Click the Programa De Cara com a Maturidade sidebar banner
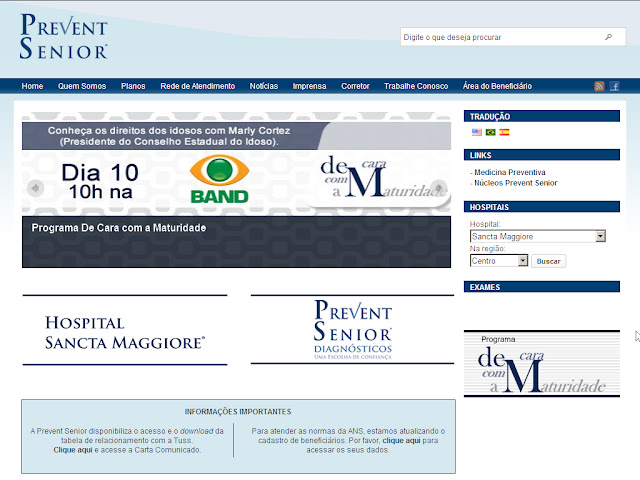 tap(542, 363)
